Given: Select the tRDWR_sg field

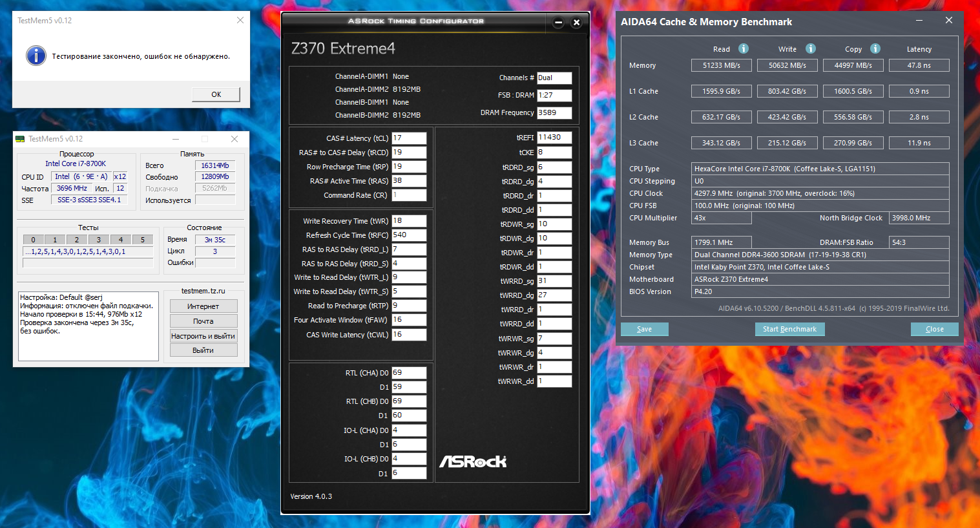Looking at the screenshot, I should pos(554,224).
